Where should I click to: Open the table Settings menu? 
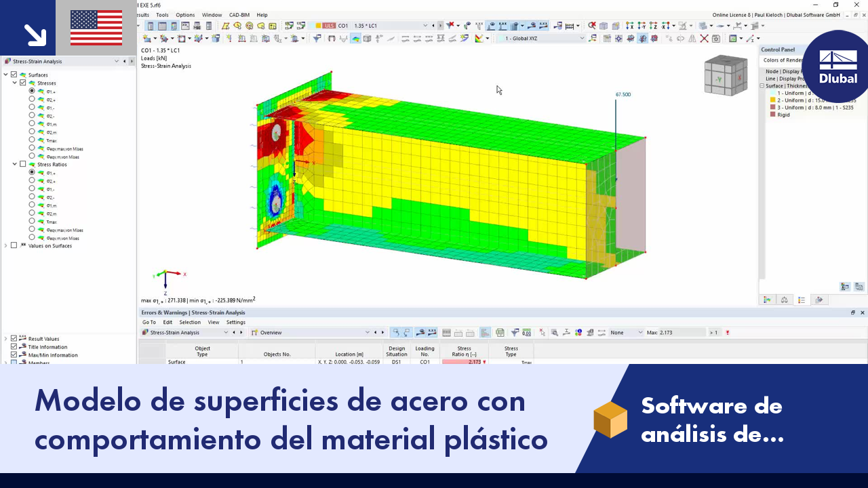coord(236,323)
